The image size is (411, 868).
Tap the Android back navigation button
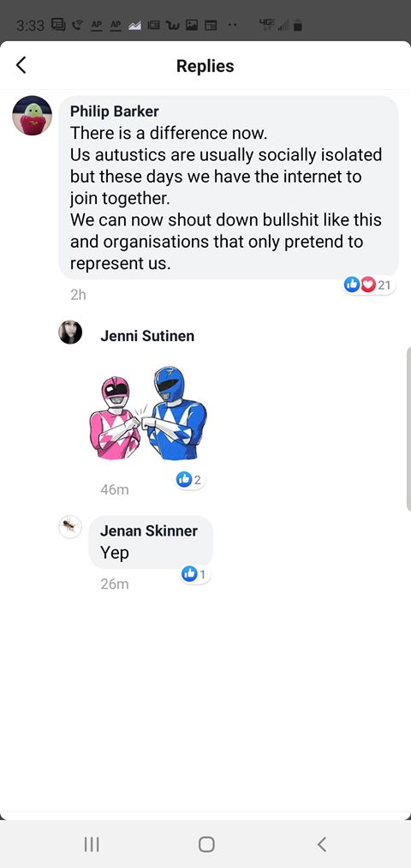click(x=322, y=844)
